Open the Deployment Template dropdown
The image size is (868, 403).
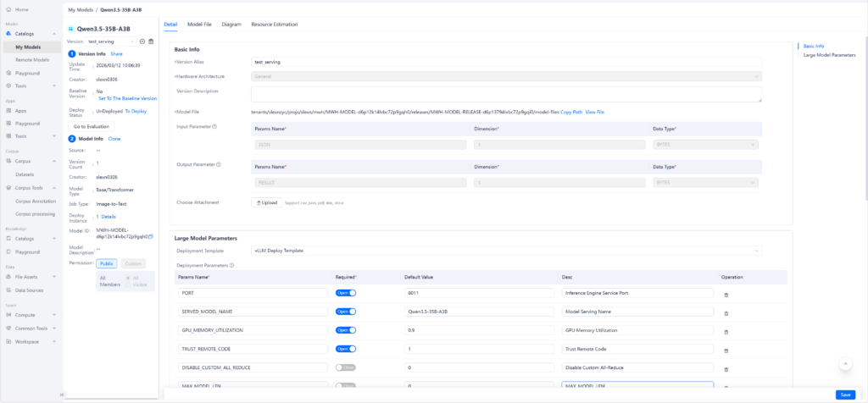(507, 251)
